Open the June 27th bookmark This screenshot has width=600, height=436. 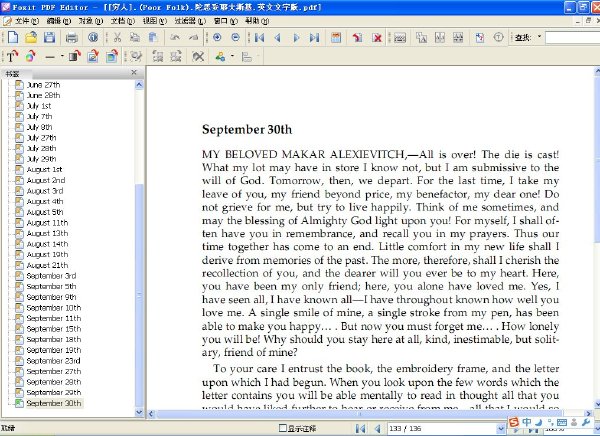43,85
